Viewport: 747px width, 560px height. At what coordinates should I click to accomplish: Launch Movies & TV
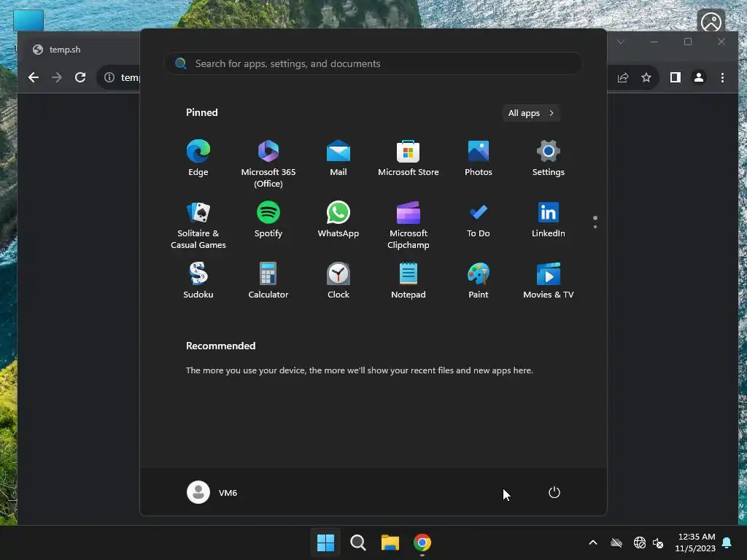(549, 281)
